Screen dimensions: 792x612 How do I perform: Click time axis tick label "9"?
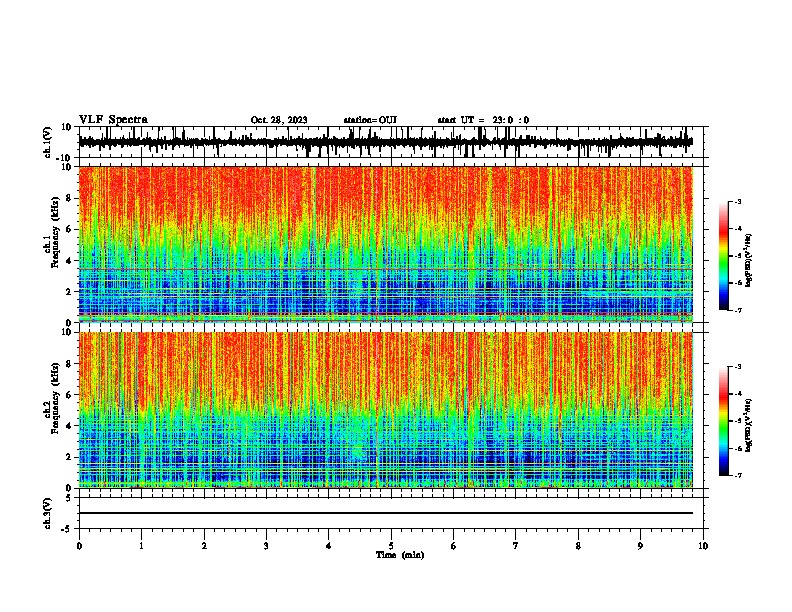[x=640, y=546]
